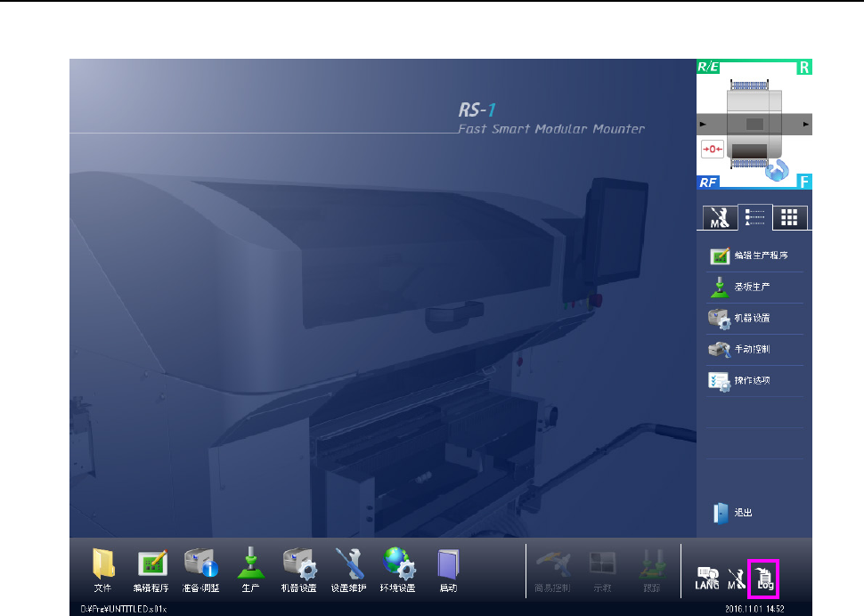
Task: Click the maintenance M icon beside LANG
Action: click(x=736, y=578)
